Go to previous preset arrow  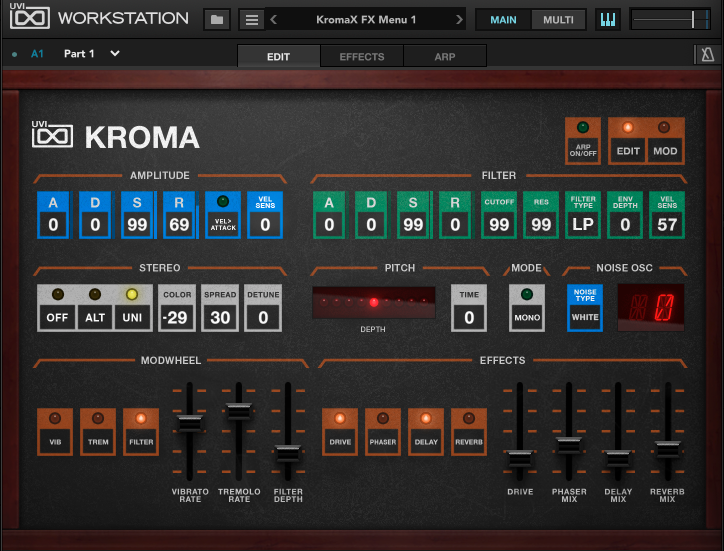click(273, 19)
